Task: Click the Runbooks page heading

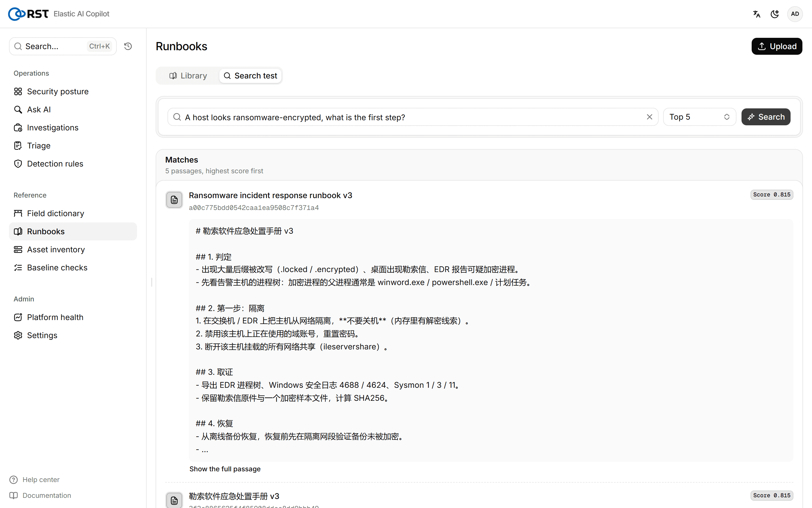Action: click(x=181, y=46)
